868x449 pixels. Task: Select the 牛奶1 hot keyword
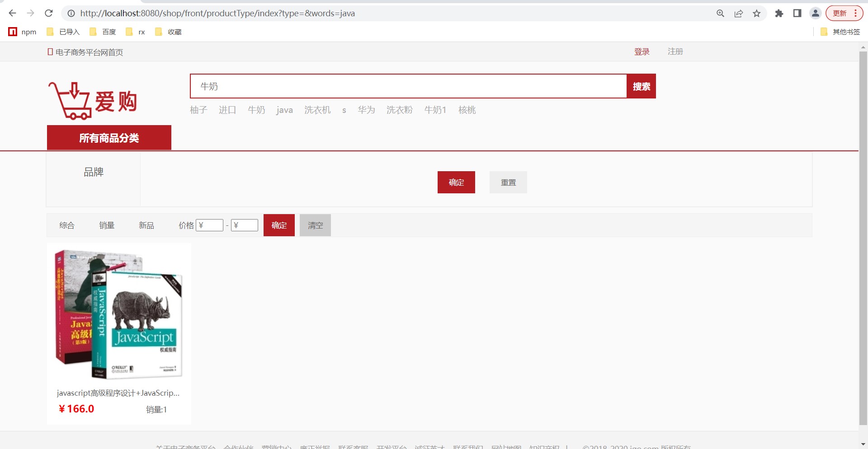point(435,110)
